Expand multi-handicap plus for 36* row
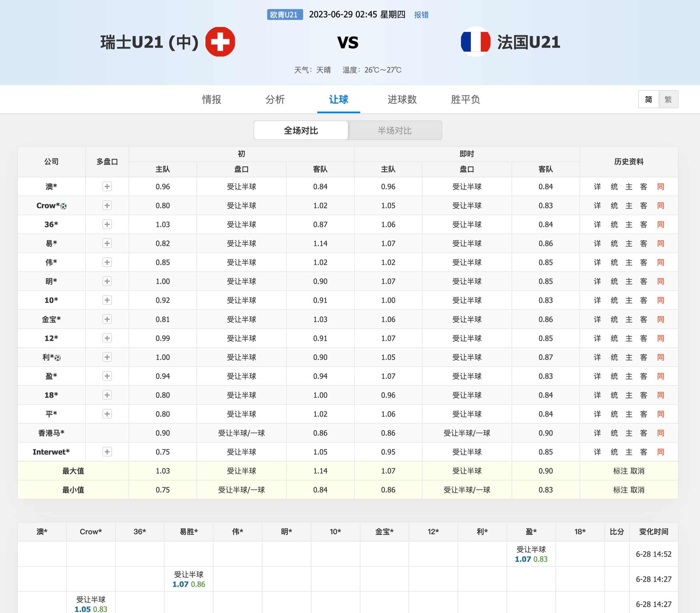Screen dimensions: 700x613 click(x=107, y=224)
